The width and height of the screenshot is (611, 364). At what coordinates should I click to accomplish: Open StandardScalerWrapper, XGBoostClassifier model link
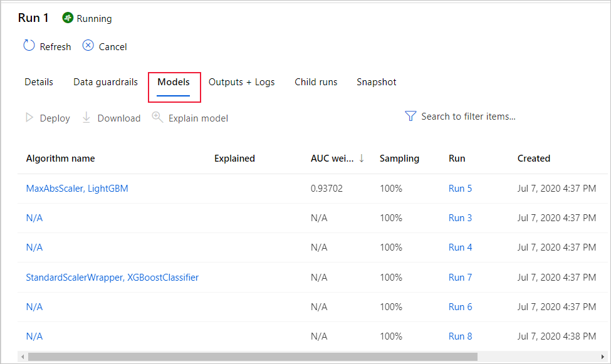pos(112,277)
